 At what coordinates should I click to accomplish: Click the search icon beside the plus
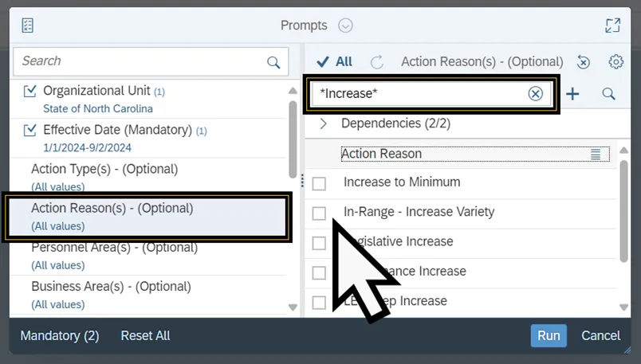click(608, 94)
